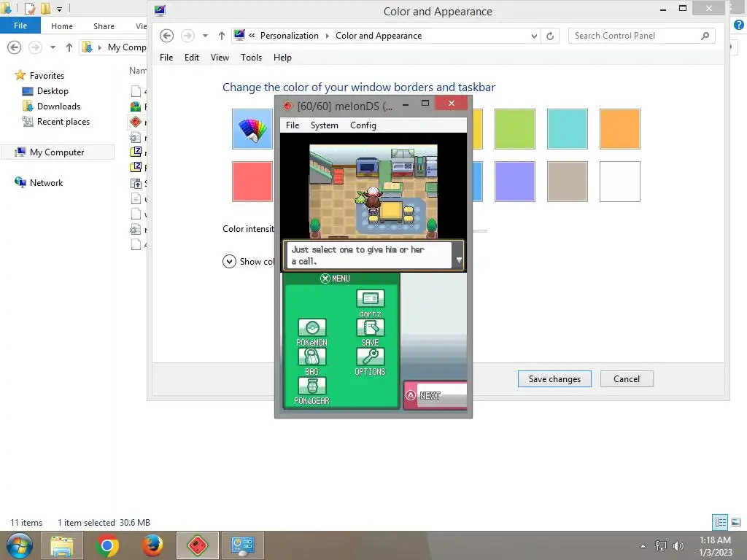Launch Chrome from taskbar
This screenshot has width=747, height=560.
click(107, 545)
